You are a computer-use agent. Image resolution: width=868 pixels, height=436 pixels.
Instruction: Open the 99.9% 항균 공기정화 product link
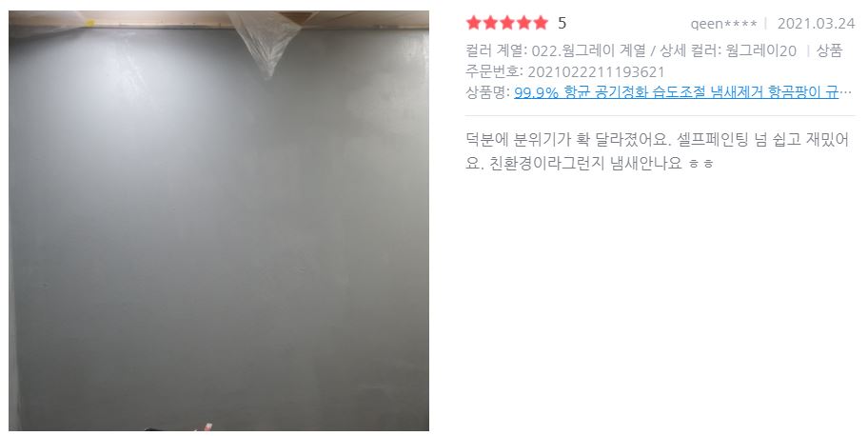[x=676, y=92]
